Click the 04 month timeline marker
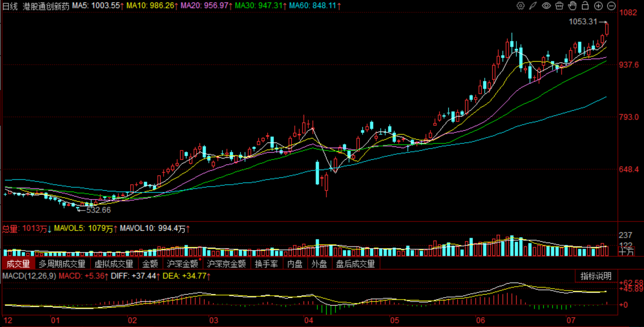Screen dimensions: 644x327 (308, 321)
